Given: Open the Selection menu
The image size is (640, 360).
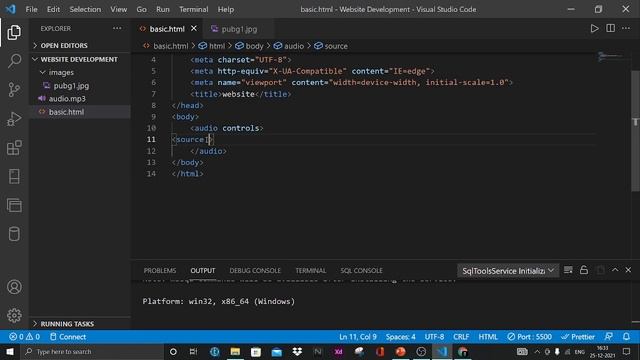Looking at the screenshot, I should click(x=85, y=9).
